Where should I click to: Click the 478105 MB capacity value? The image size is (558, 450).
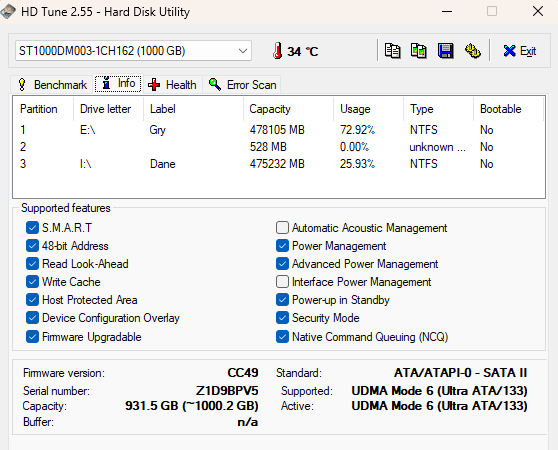[277, 130]
